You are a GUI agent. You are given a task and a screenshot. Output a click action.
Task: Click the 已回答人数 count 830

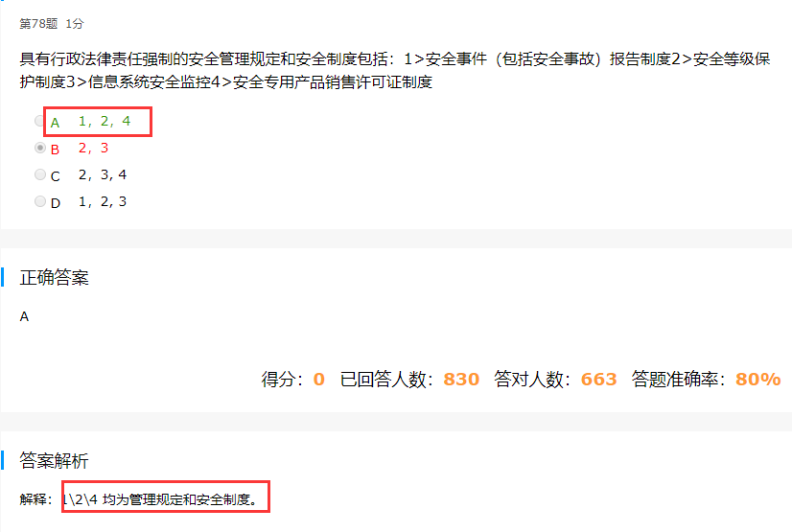(x=461, y=379)
